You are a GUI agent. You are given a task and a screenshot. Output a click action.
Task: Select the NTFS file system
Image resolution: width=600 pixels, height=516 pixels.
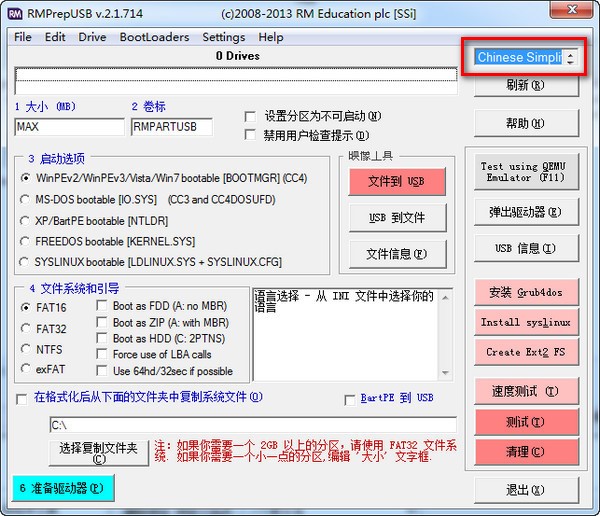26,349
